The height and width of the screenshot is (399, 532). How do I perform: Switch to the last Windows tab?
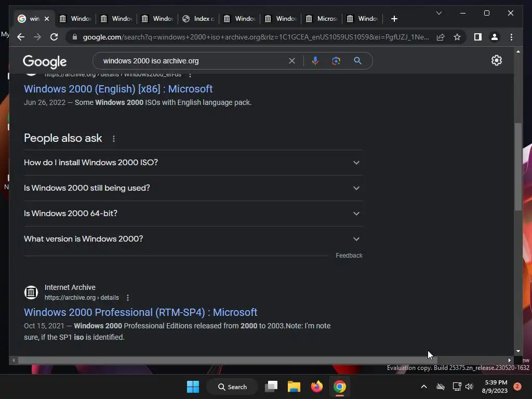(362, 19)
